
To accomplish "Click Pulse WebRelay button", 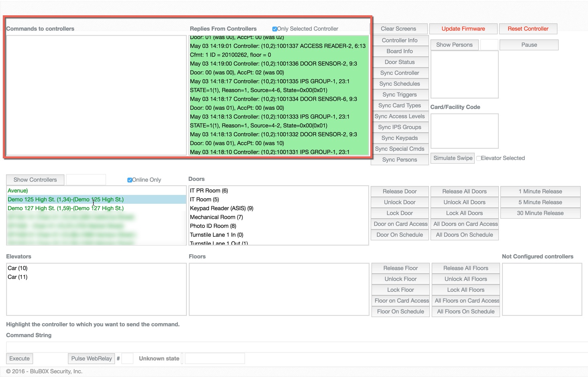I will pyautogui.click(x=92, y=359).
